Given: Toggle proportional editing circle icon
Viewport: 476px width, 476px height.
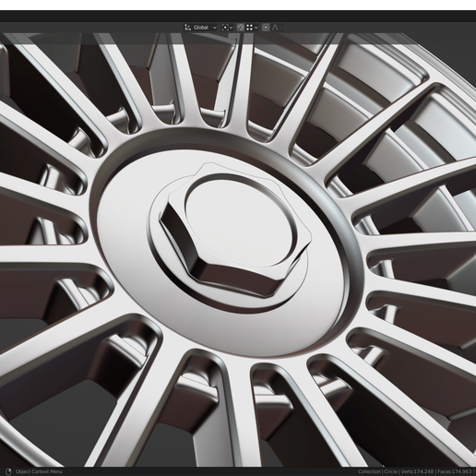Looking at the screenshot, I should tap(266, 28).
